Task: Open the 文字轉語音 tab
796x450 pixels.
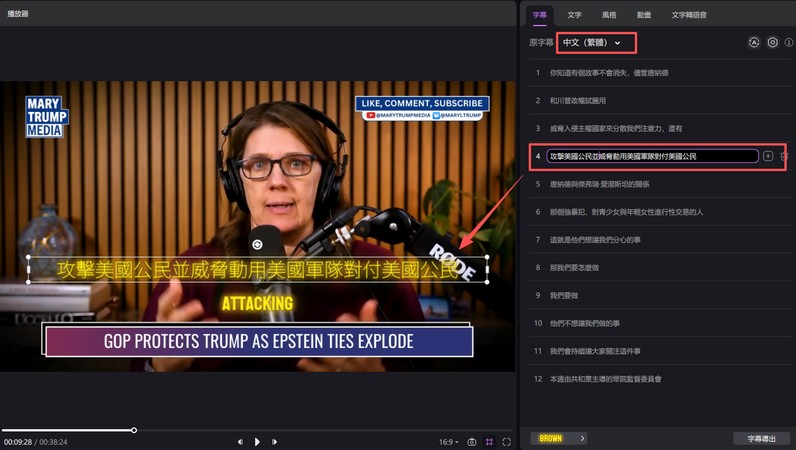Action: [689, 15]
